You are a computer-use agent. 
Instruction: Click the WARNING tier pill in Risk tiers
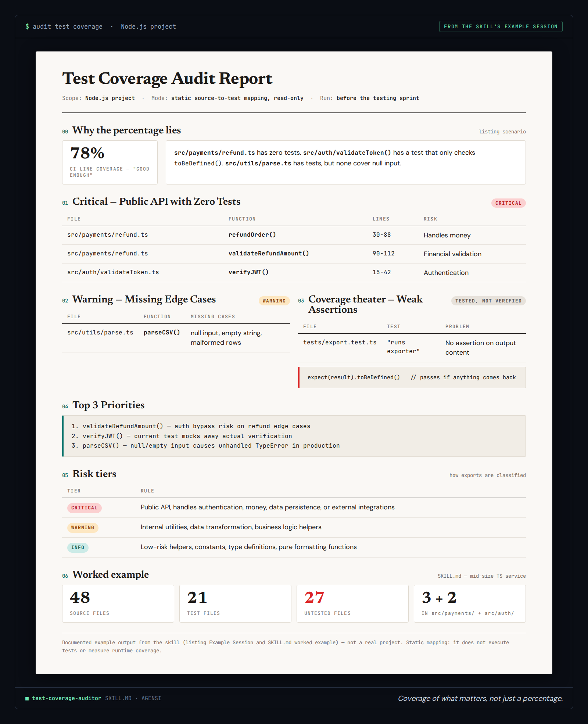[83, 528]
